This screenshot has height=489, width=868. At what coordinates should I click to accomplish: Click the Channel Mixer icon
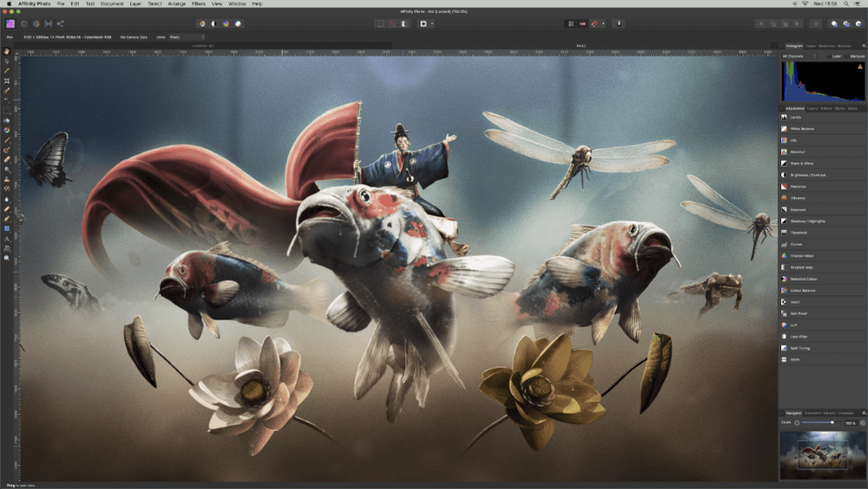[x=784, y=256]
